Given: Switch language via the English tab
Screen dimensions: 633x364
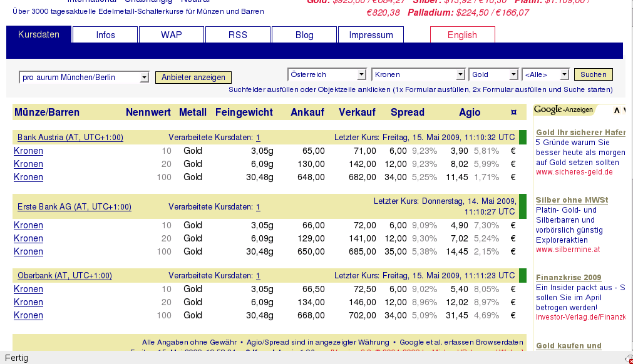Looking at the screenshot, I should [x=462, y=35].
